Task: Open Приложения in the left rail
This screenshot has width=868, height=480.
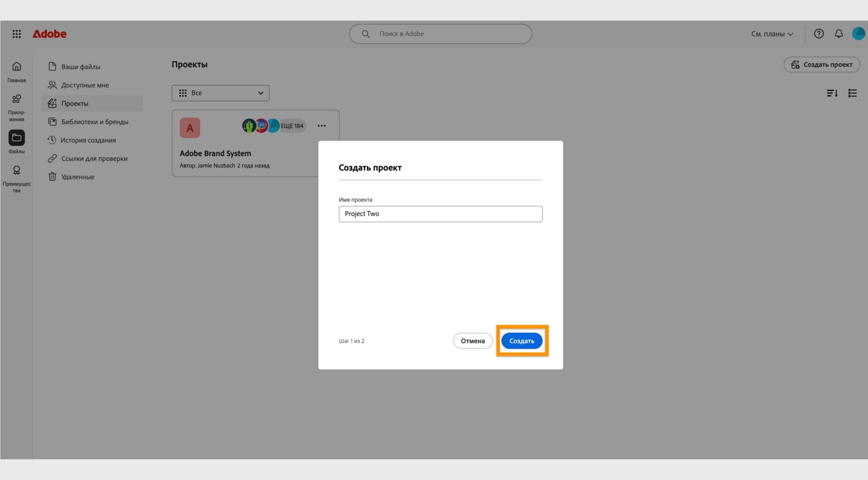Action: tap(17, 108)
